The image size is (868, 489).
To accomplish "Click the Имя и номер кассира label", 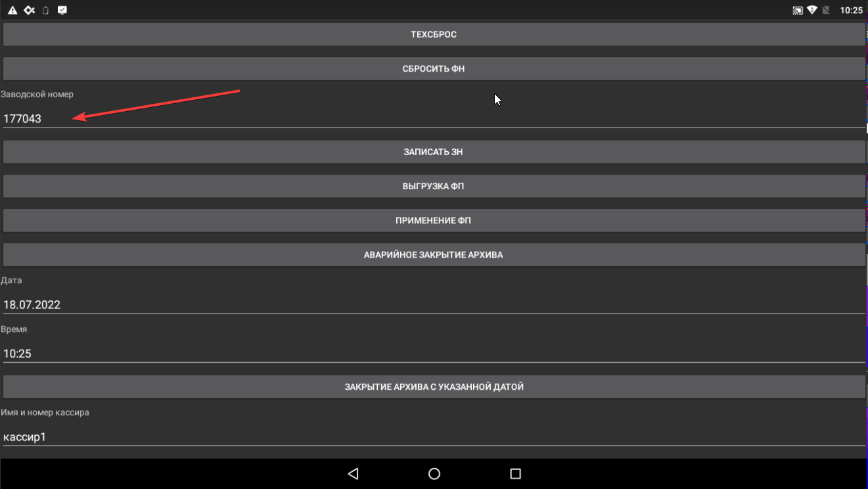I will pos(45,413).
